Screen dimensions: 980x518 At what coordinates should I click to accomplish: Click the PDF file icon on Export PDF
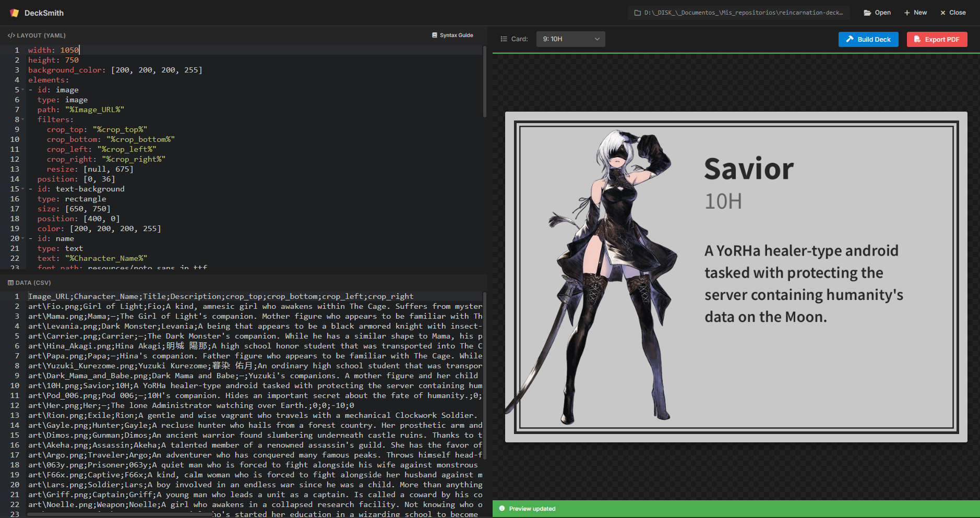click(917, 39)
